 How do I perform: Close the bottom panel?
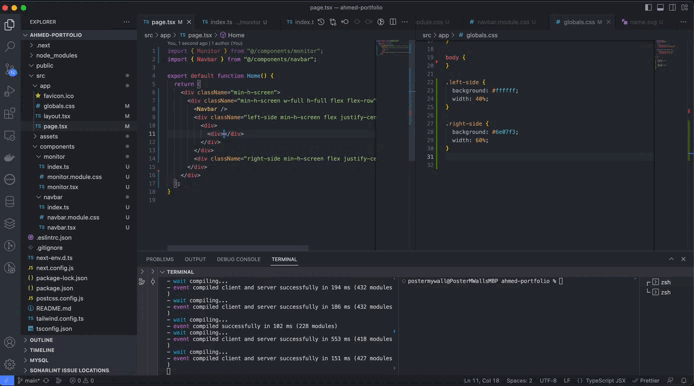683,259
